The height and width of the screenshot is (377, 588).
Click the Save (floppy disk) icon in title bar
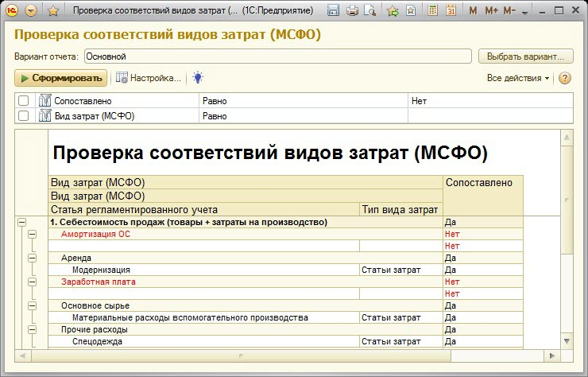(x=333, y=11)
